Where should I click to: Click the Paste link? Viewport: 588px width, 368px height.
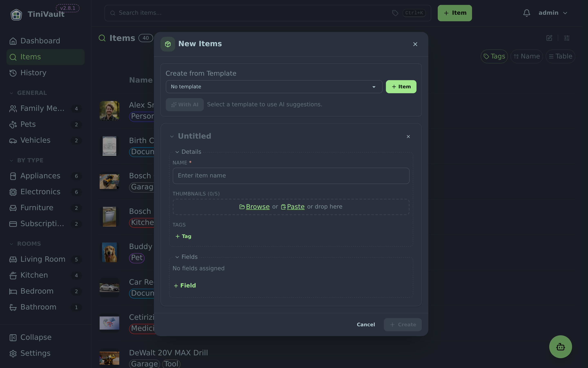point(295,207)
